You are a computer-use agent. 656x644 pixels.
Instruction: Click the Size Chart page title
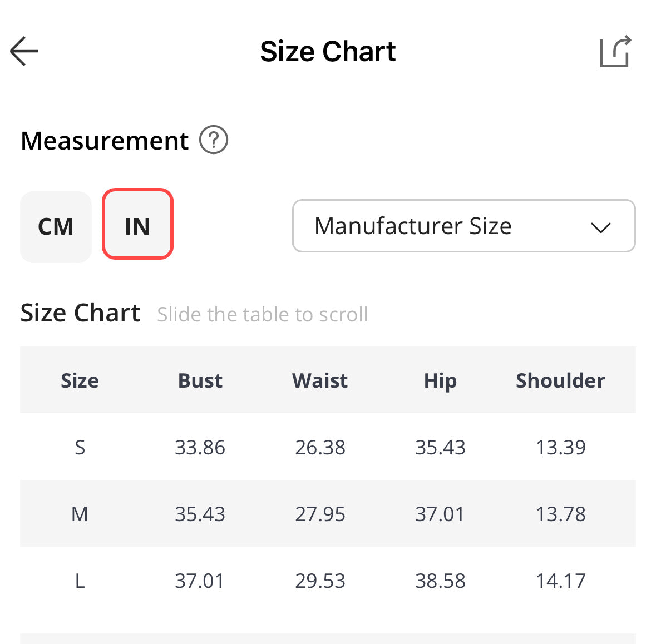coord(328,52)
